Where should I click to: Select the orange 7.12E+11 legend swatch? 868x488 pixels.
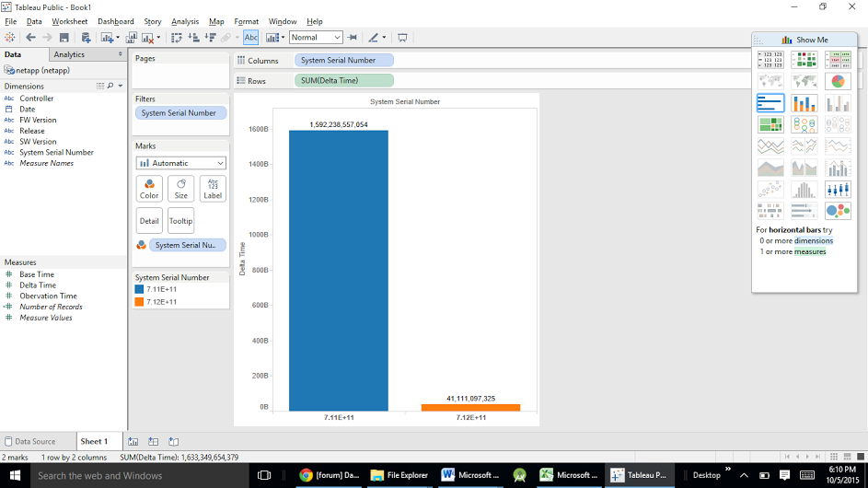click(139, 302)
